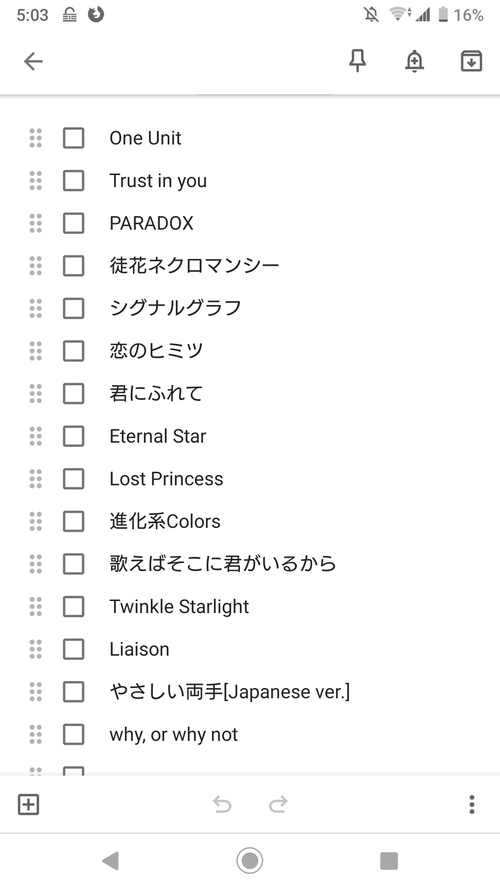The width and height of the screenshot is (500, 889).
Task: Tap the Android back triangle button
Action: click(x=110, y=861)
